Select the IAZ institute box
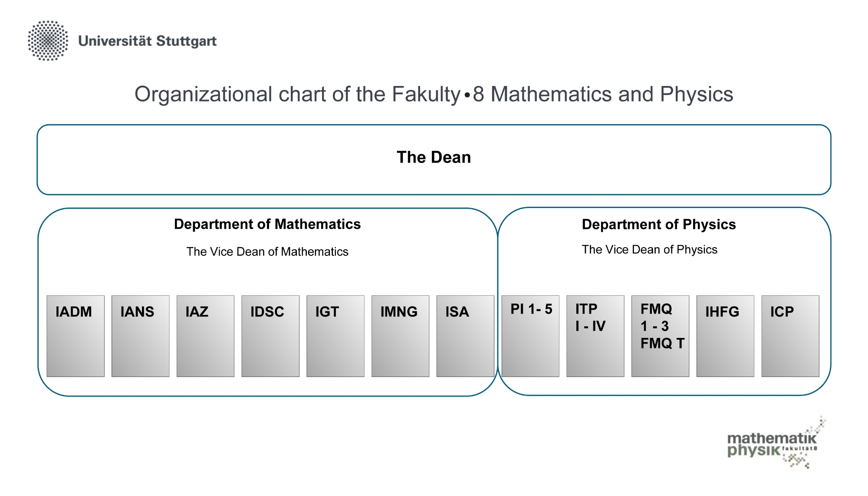 pyautogui.click(x=205, y=336)
